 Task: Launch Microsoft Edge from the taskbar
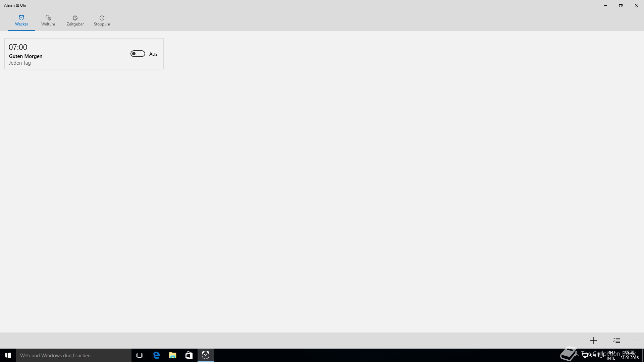click(x=156, y=355)
